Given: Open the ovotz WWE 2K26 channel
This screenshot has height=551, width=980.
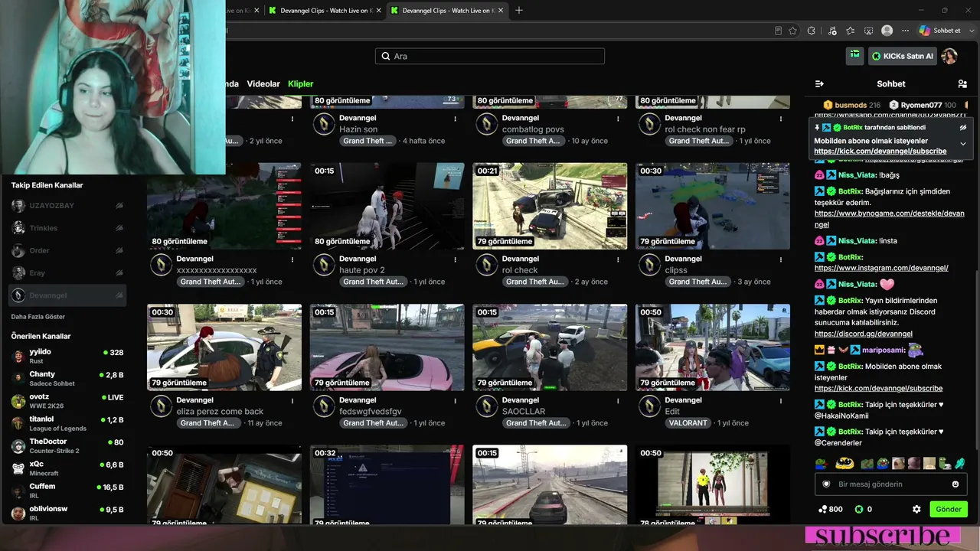Looking at the screenshot, I should (67, 401).
